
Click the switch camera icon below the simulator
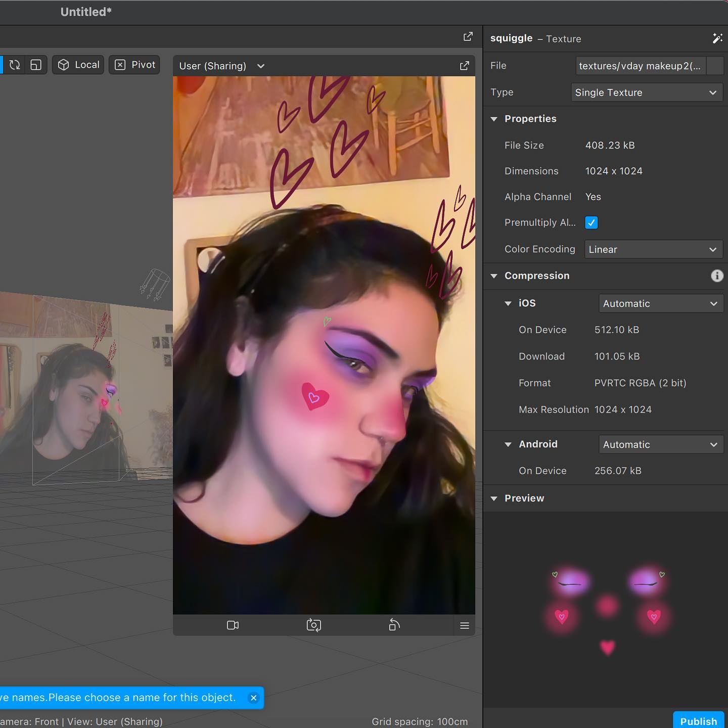(x=313, y=625)
